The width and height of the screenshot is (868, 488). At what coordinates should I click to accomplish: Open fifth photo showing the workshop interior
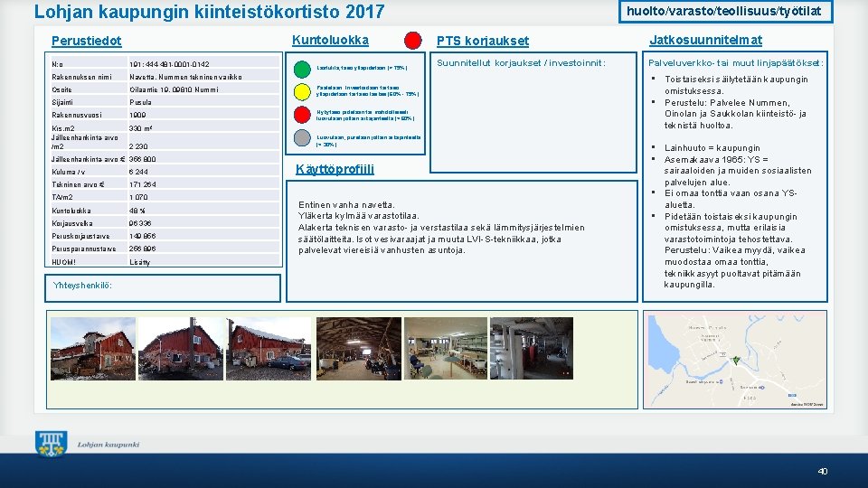point(446,349)
